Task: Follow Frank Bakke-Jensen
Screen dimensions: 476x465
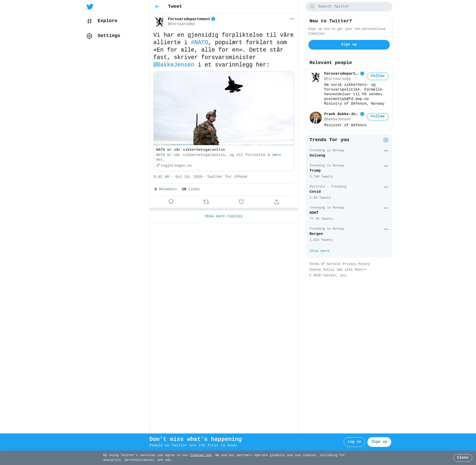Action: (377, 117)
